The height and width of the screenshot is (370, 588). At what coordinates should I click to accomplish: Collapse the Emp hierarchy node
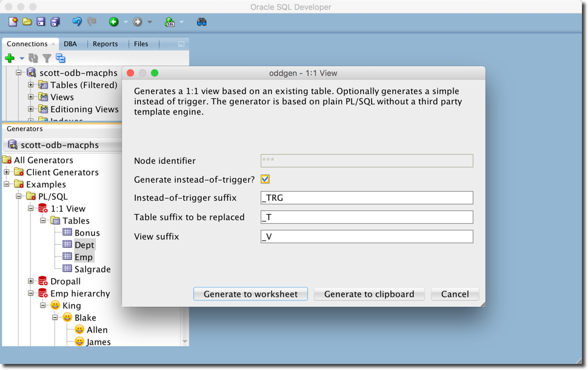(31, 293)
